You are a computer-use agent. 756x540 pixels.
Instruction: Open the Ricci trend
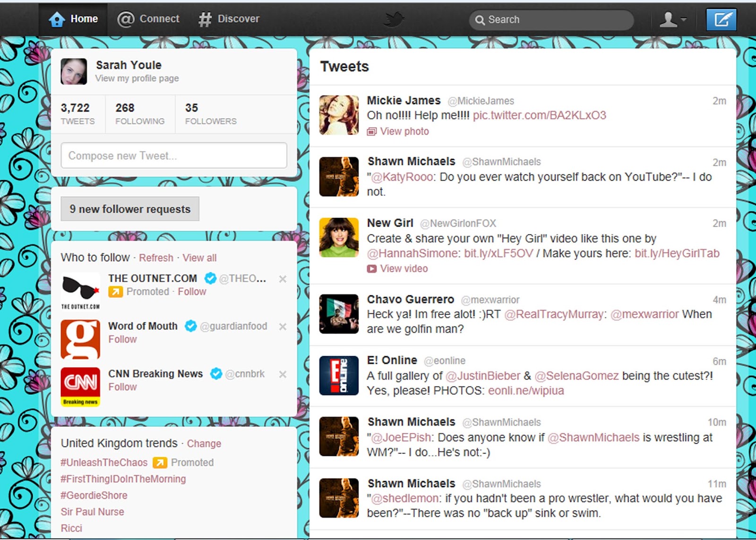click(x=71, y=528)
